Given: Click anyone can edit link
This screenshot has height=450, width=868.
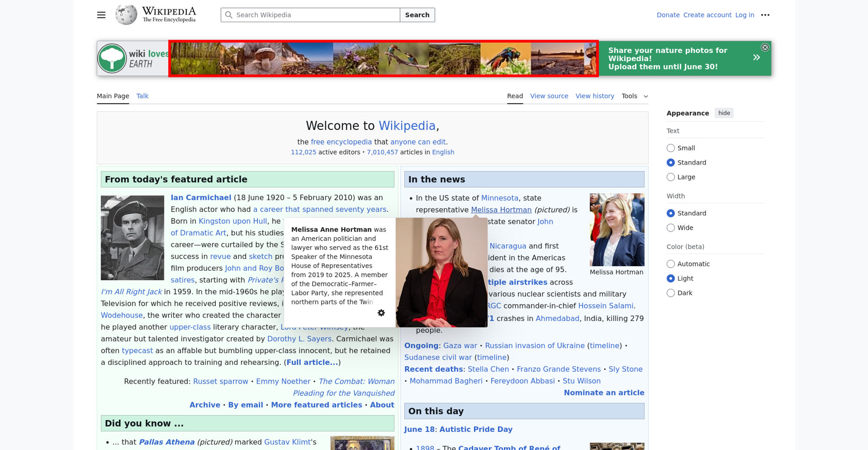Looking at the screenshot, I should pyautogui.click(x=418, y=142).
